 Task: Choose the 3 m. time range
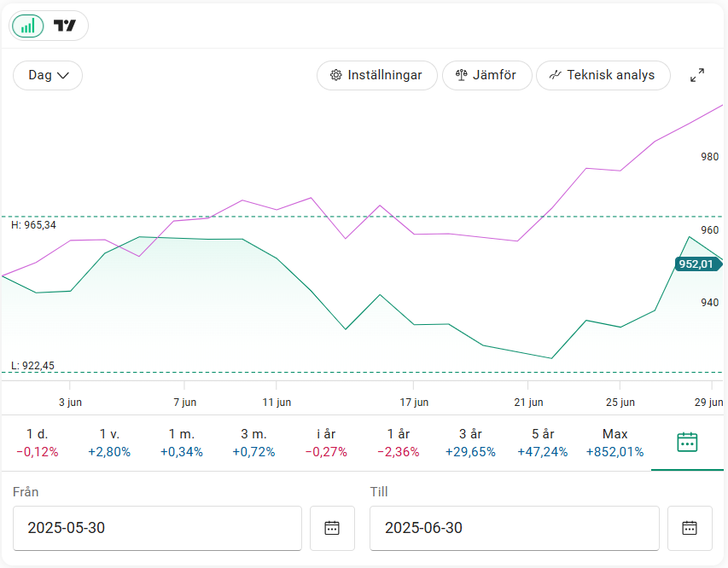254,443
